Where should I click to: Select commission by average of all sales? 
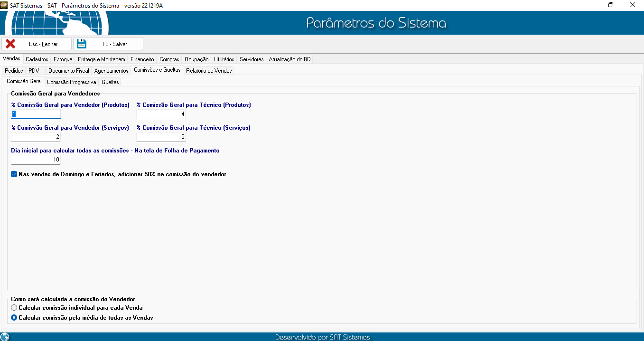14,318
